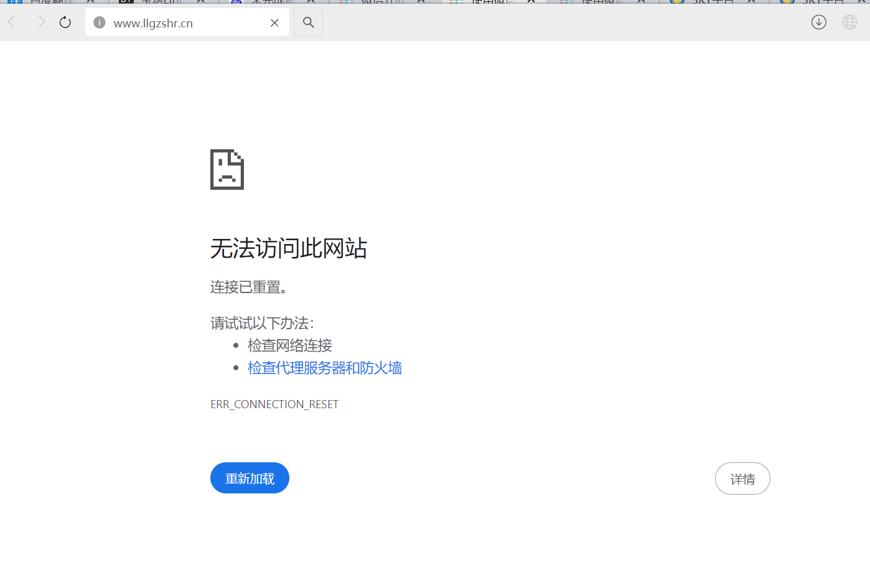This screenshot has height=588, width=870.
Task: Open 检查代理服务器和防火墙 link
Action: [x=324, y=368]
